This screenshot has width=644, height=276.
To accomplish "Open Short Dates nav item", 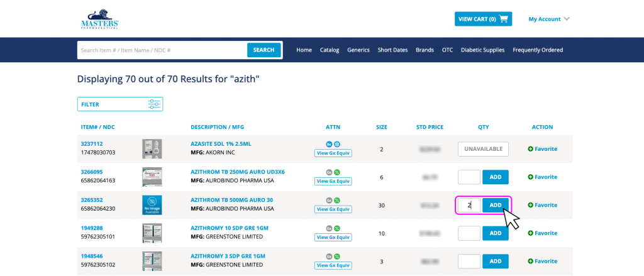I will (392, 50).
